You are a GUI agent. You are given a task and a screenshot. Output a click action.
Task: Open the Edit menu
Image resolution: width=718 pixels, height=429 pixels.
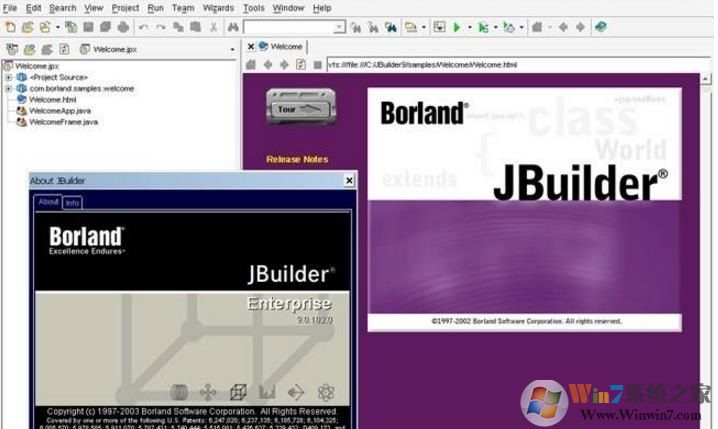click(33, 8)
